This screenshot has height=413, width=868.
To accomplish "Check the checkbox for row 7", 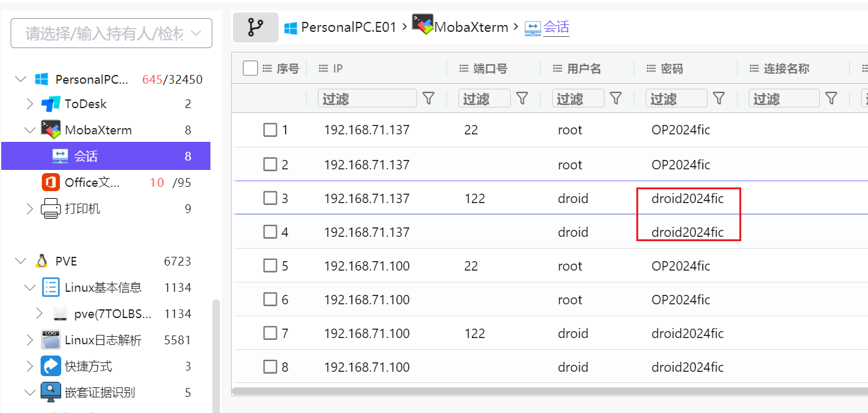I will tap(270, 334).
